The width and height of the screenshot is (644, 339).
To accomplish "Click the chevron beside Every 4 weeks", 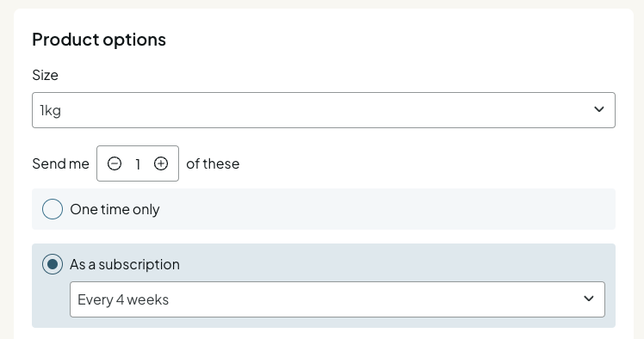I will [x=589, y=299].
